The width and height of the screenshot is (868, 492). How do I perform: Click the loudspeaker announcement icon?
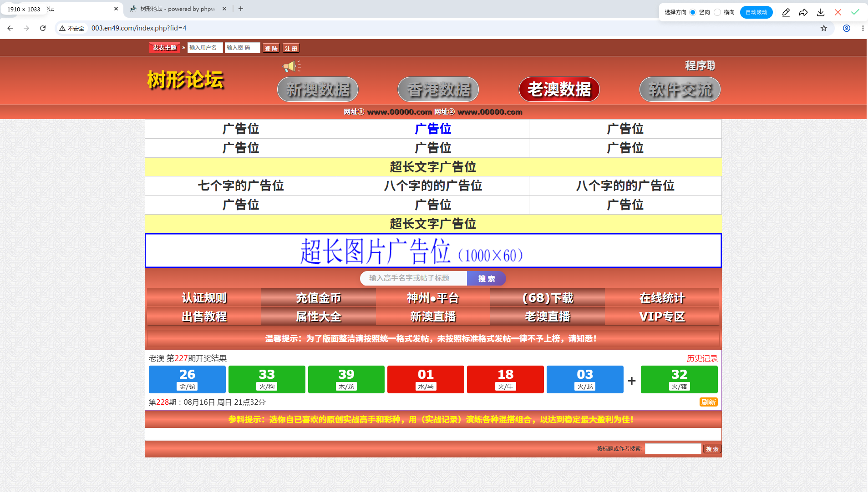292,66
